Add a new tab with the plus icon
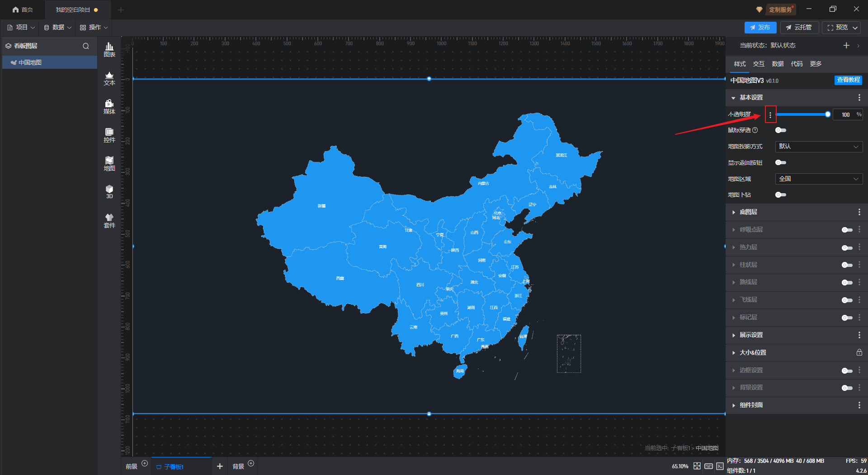Screen dimensions: 868x475 [x=121, y=9]
